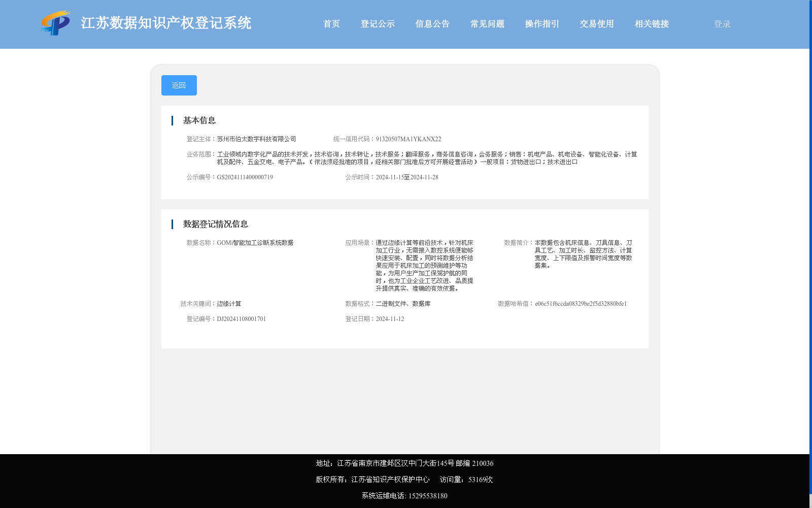
Task: Click the 江苏数据知识产权登记系统 title
Action: coord(166,23)
